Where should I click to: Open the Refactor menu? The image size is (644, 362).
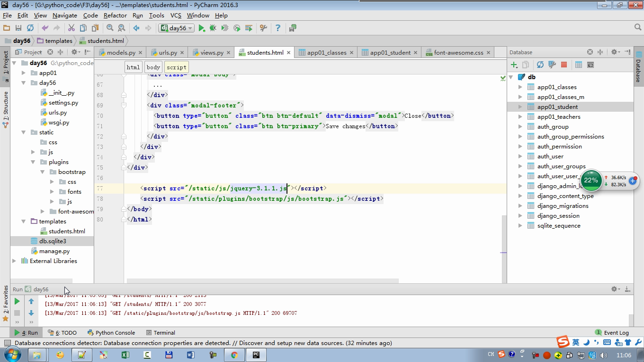pyautogui.click(x=115, y=16)
